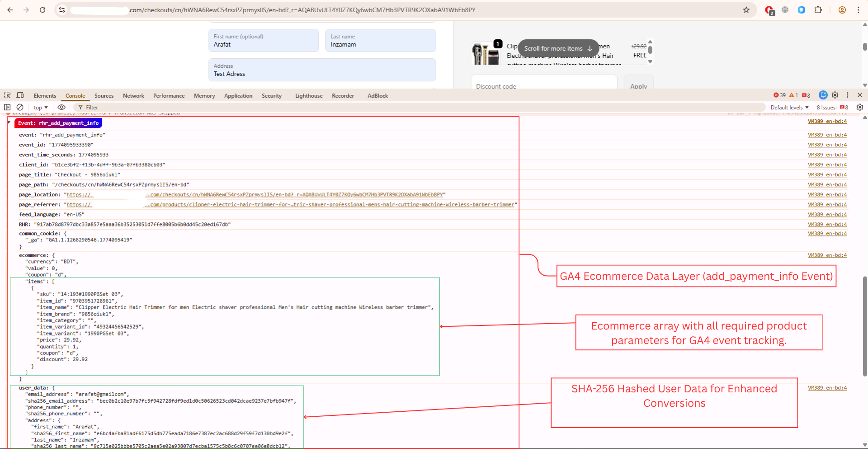The image size is (868, 452).
Task: Open the blue AI assistance icon in DevTools
Action: tap(823, 95)
